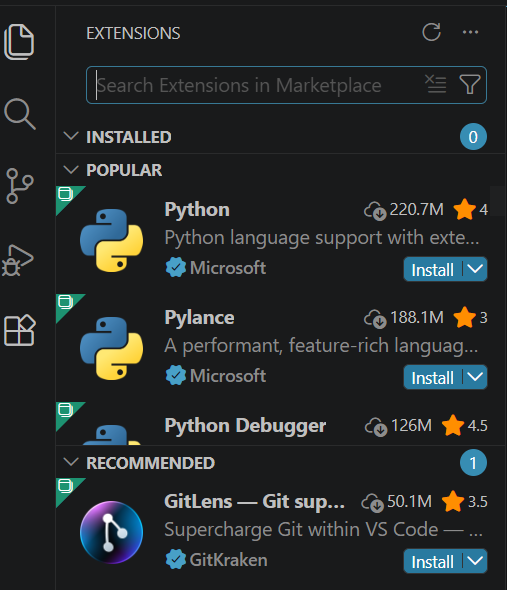This screenshot has width=507, height=590.
Task: Click the green corner badge on GitLens
Action: (x=66, y=488)
